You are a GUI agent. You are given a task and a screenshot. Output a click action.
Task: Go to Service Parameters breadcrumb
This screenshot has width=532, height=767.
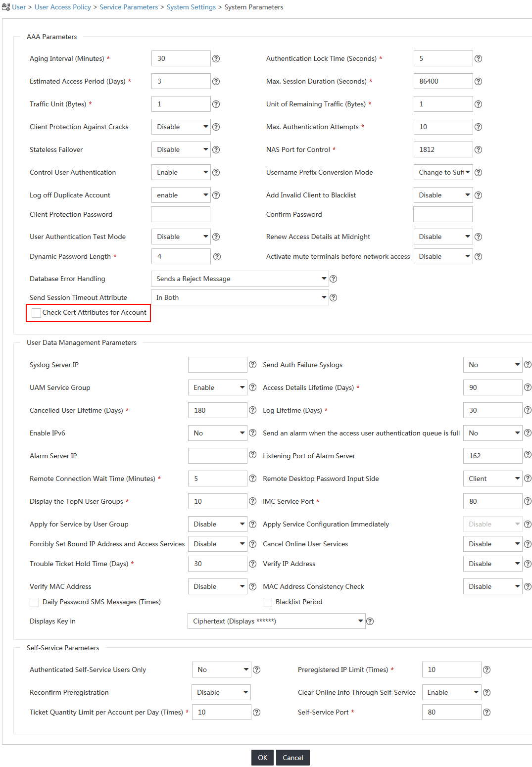[129, 7]
